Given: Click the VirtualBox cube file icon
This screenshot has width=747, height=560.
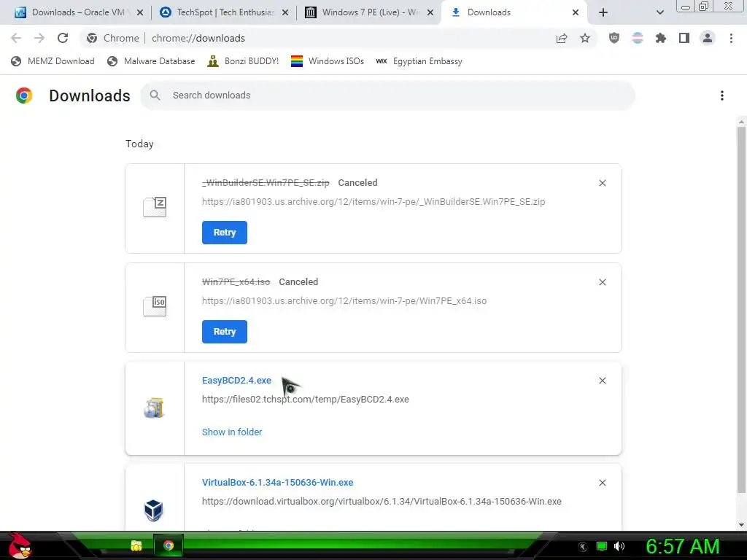Looking at the screenshot, I should 154,510.
